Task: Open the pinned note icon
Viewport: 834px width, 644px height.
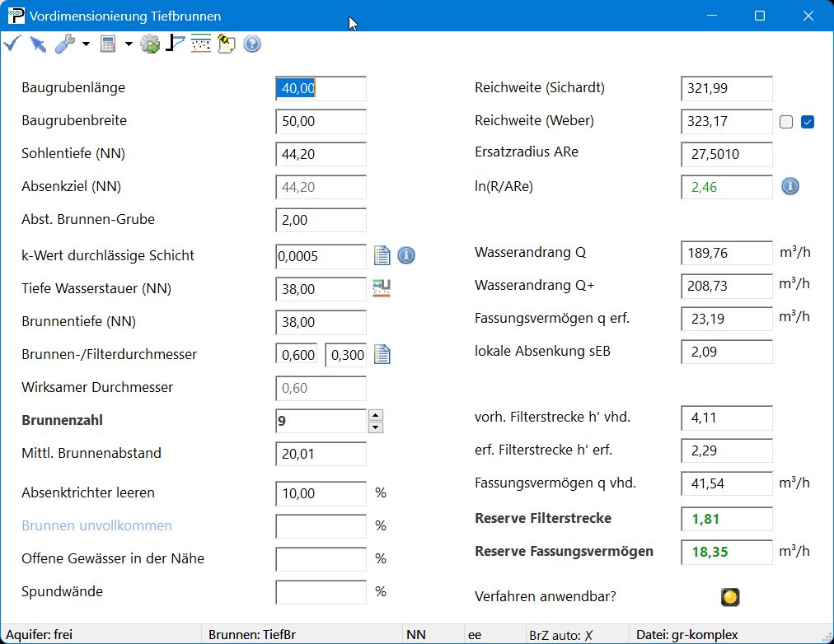Action: (x=227, y=44)
